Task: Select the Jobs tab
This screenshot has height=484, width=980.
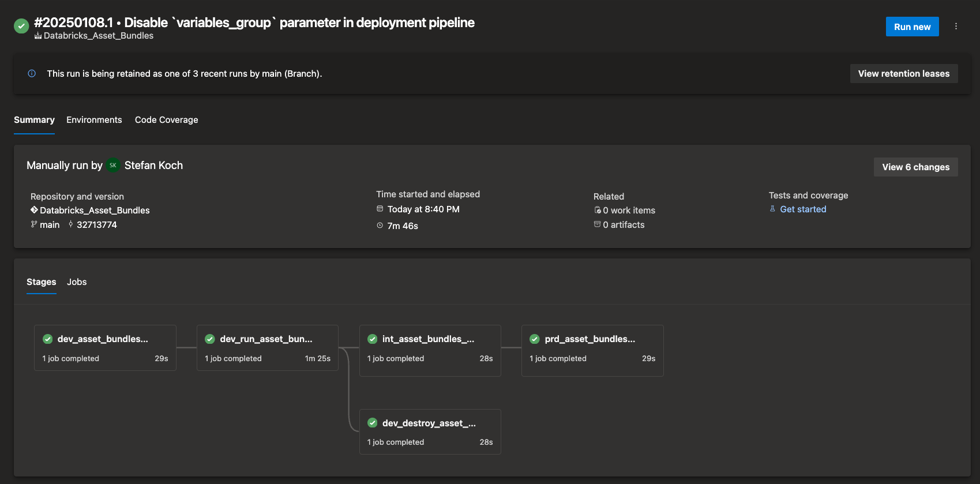Action: point(77,282)
